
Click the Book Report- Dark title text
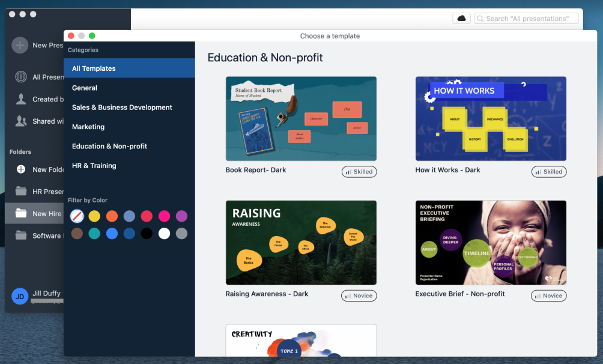coord(256,170)
